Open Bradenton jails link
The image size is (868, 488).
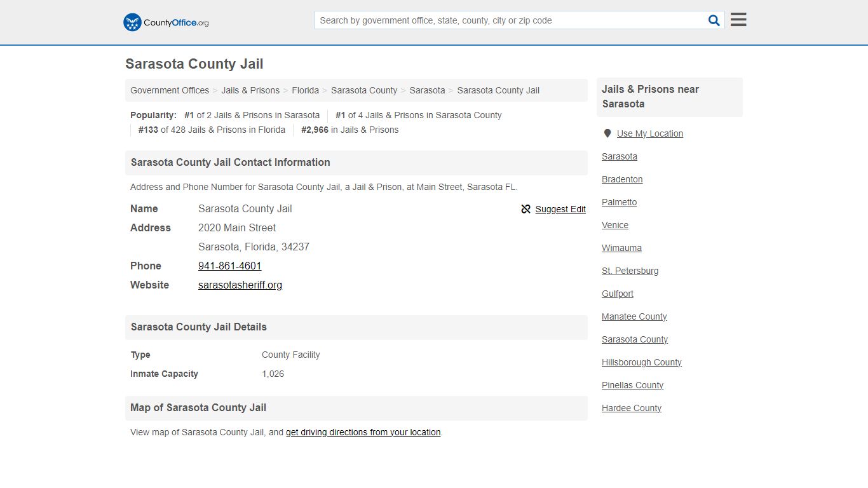(x=622, y=179)
